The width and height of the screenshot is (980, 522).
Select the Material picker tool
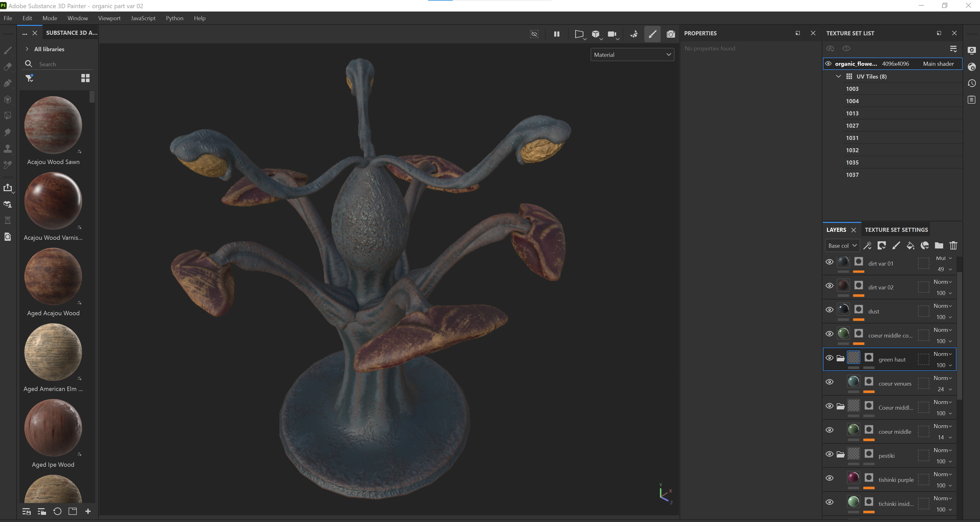[x=8, y=165]
